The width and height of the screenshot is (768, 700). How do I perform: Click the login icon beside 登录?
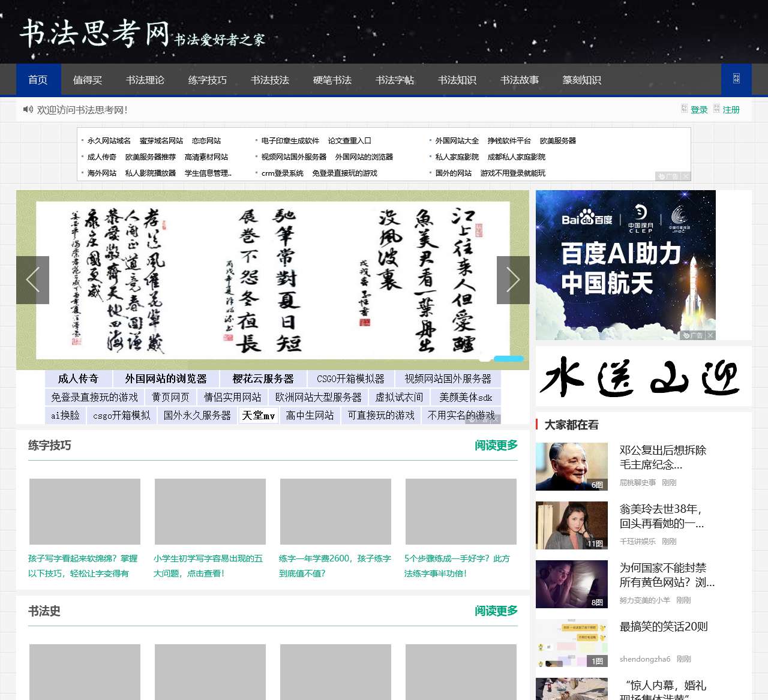coord(684,109)
